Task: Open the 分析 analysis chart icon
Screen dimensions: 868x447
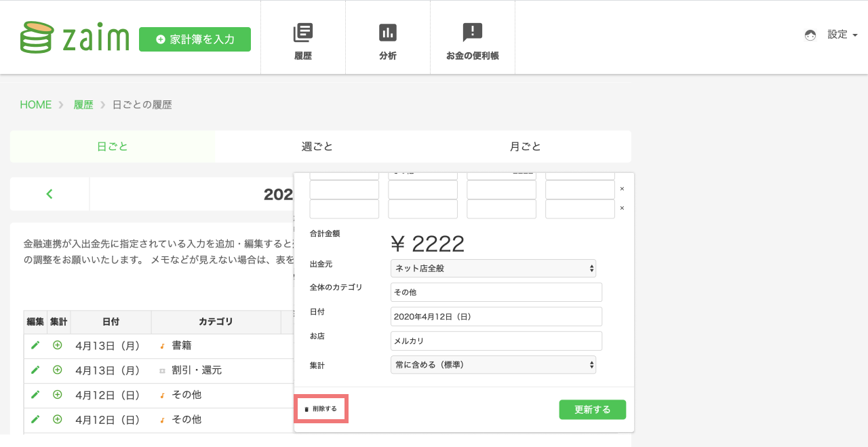Action: [388, 33]
